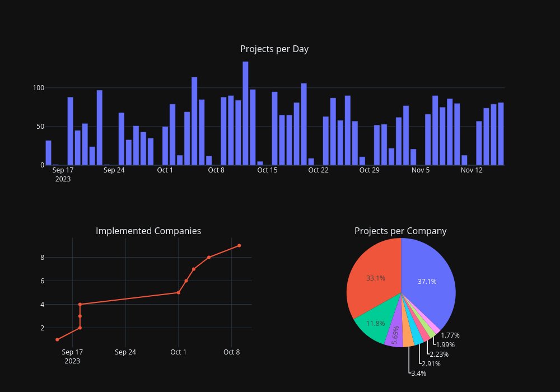The height and width of the screenshot is (392, 560).
Task: Click the 6 tick on Implemented Companies y-axis
Action: coord(43,281)
